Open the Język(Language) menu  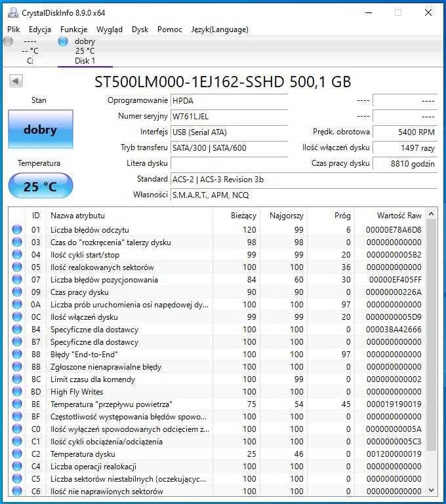click(x=220, y=29)
